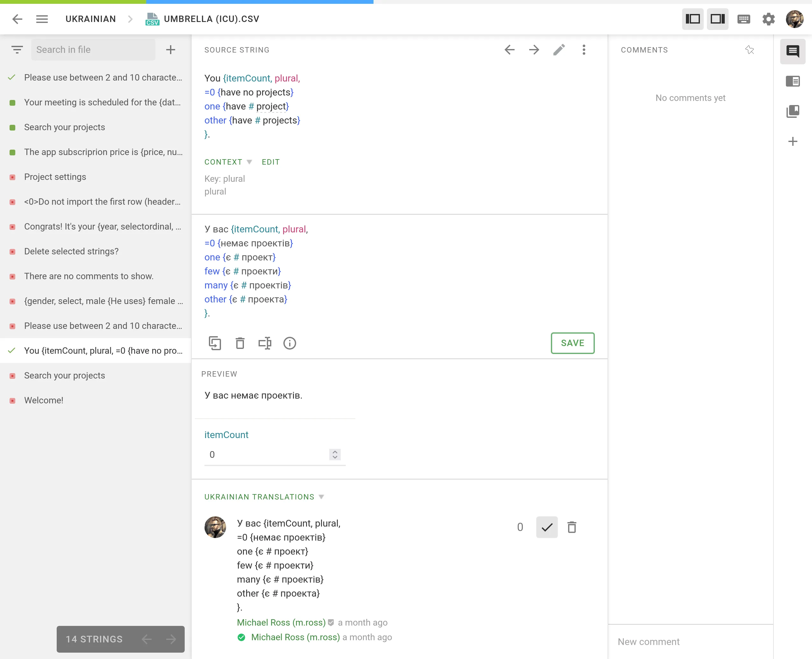Click the add comment plus icon
The height and width of the screenshot is (659, 812).
pyautogui.click(x=793, y=141)
